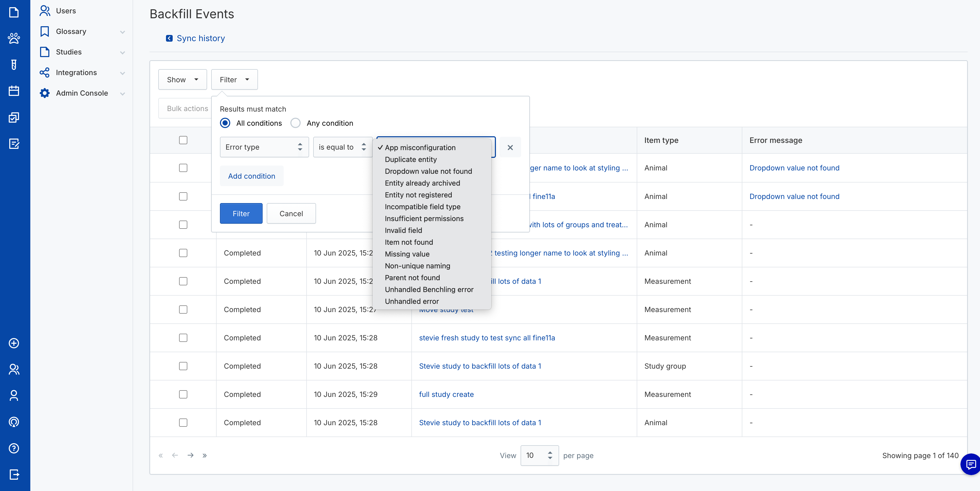
Task: Open the Filter dropdown button
Action: (234, 79)
